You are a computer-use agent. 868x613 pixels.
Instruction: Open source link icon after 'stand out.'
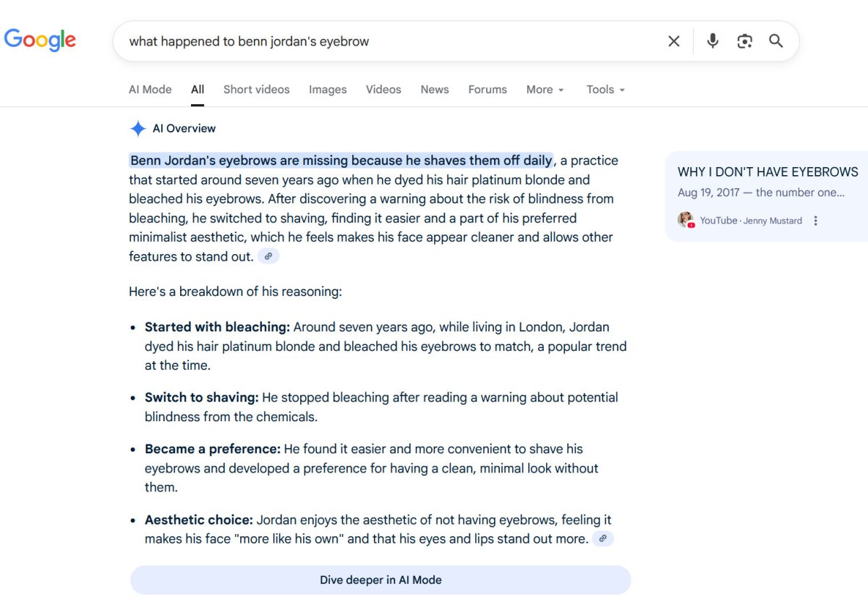[x=268, y=256]
